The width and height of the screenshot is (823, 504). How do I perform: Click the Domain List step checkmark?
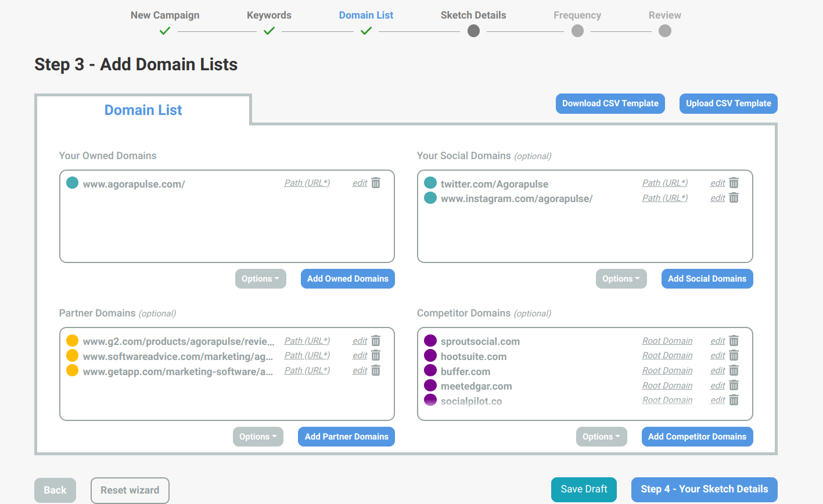click(366, 31)
